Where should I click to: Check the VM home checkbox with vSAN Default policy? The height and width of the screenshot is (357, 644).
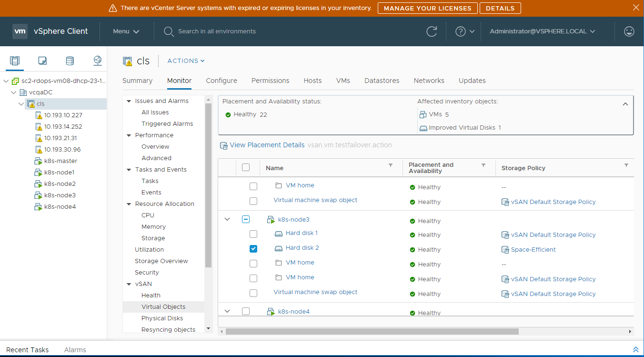(x=253, y=278)
